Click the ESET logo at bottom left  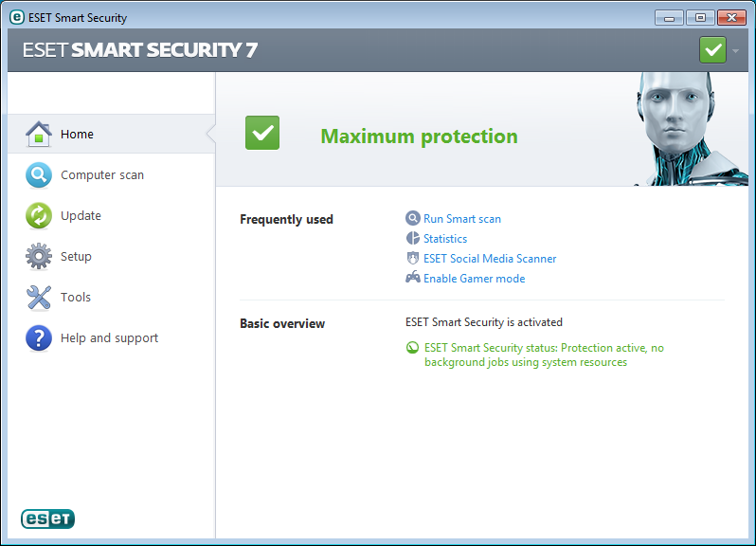[47, 519]
